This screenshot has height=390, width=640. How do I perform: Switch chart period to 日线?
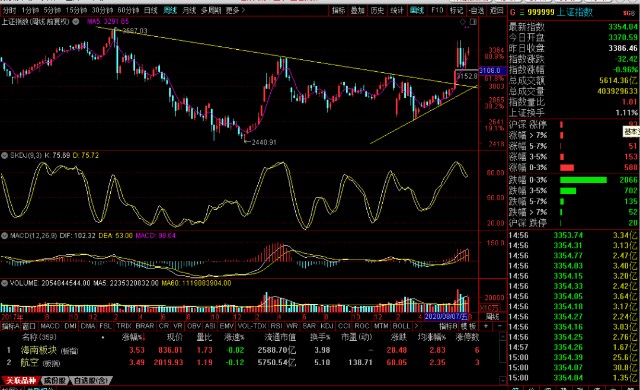click(x=151, y=10)
